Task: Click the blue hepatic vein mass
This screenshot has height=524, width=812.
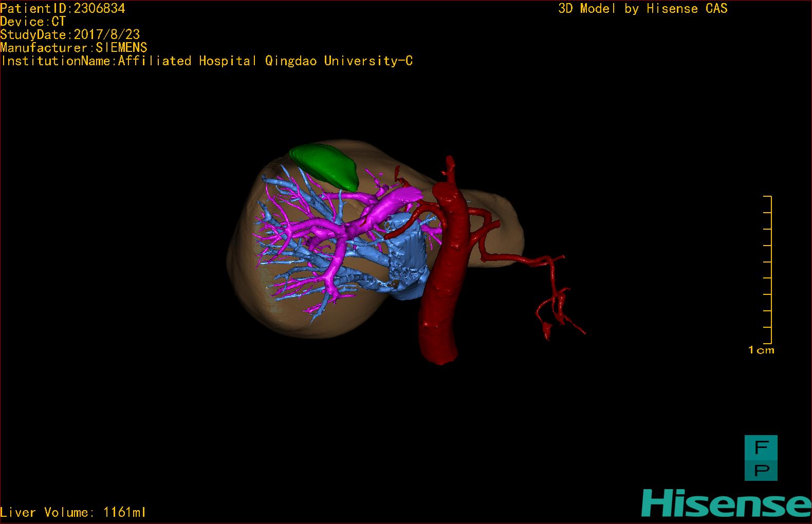Action: pyautogui.click(x=407, y=257)
